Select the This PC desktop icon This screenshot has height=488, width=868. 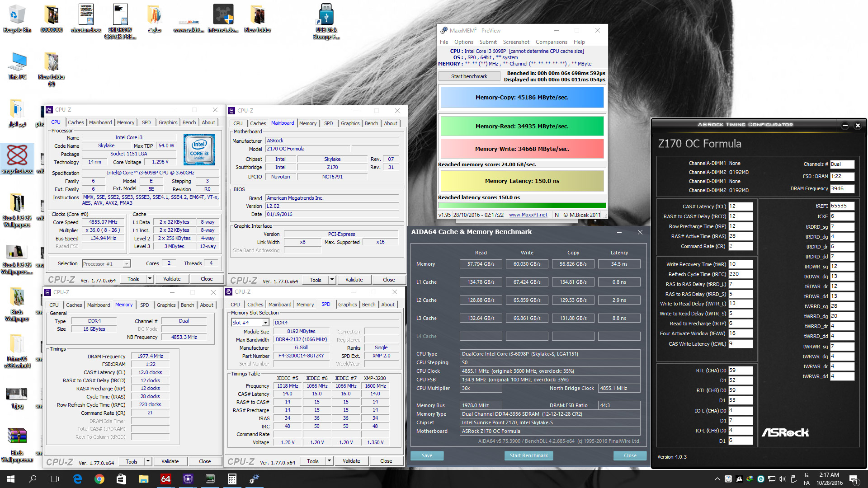[x=17, y=66]
